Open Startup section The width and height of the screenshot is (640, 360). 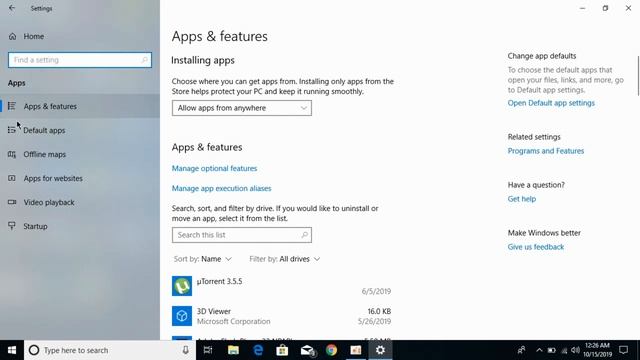tap(80, 226)
